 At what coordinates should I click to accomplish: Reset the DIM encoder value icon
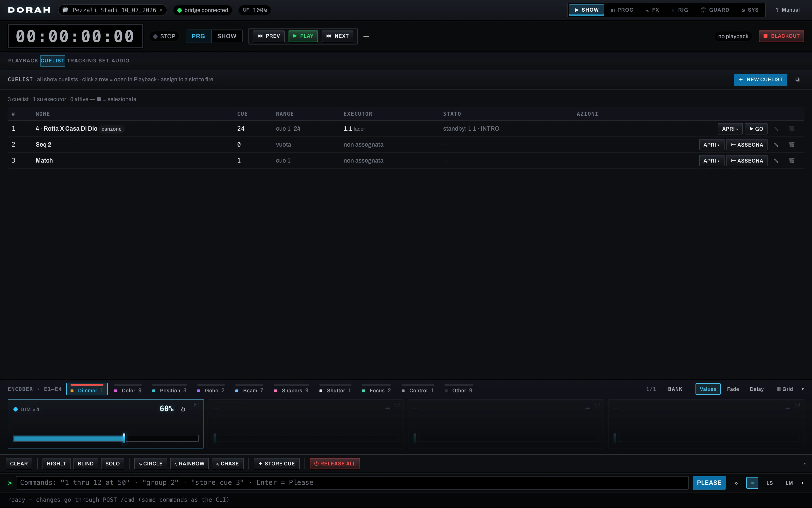(x=183, y=409)
